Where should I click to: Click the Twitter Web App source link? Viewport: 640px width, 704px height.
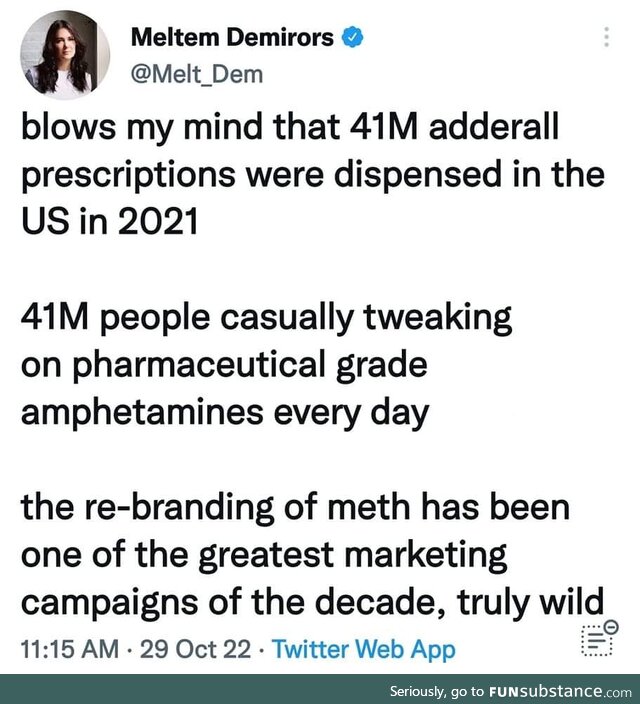coord(364,649)
